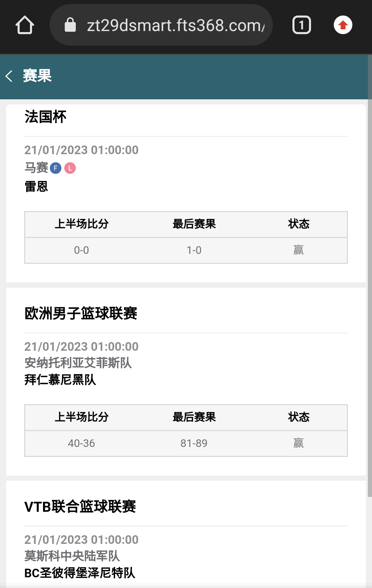This screenshot has height=588, width=372.
Task: Tap the lock icon in address bar
Action: coord(70,25)
